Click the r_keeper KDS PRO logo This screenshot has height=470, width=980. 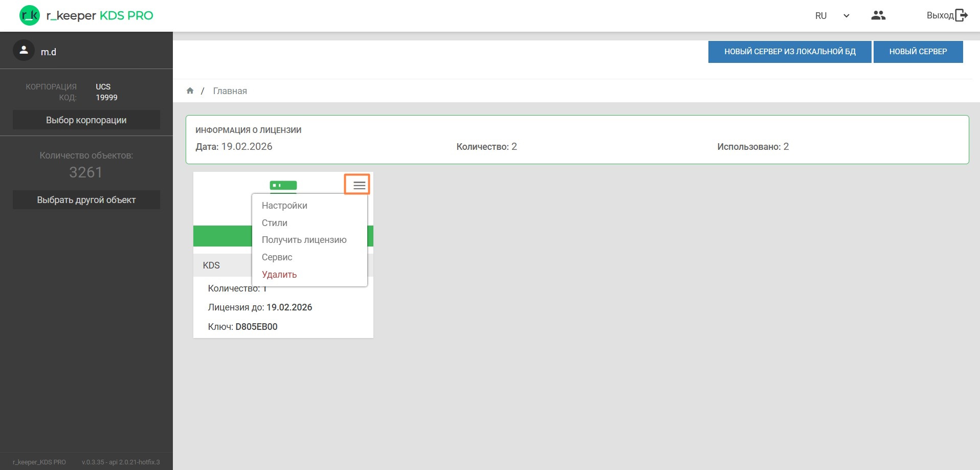point(86,15)
